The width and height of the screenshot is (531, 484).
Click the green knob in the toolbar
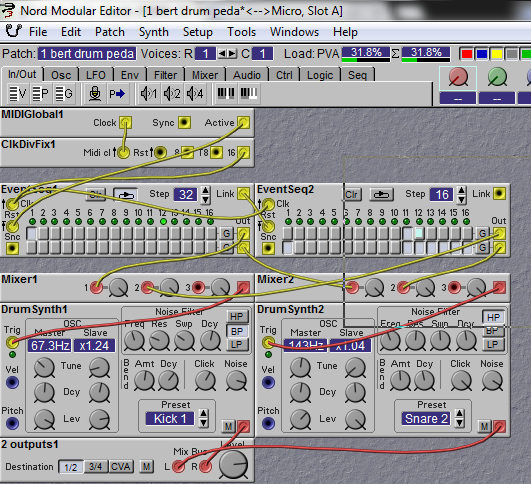(497, 78)
